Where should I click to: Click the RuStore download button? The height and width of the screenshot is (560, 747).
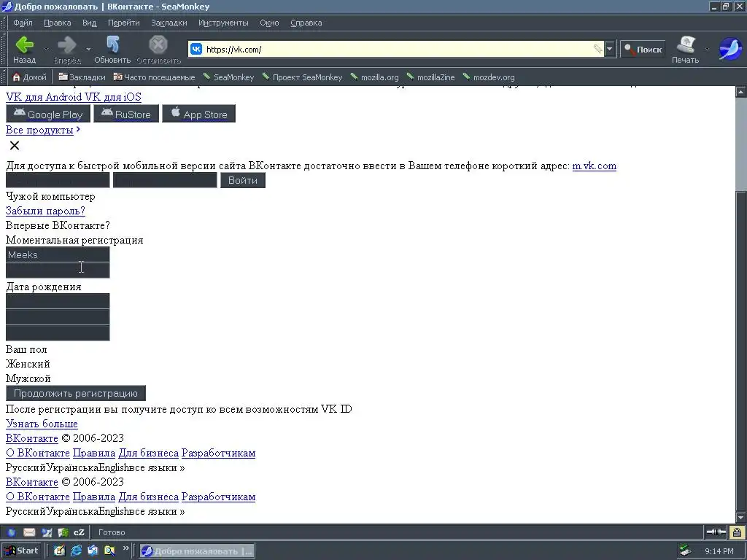click(x=126, y=114)
